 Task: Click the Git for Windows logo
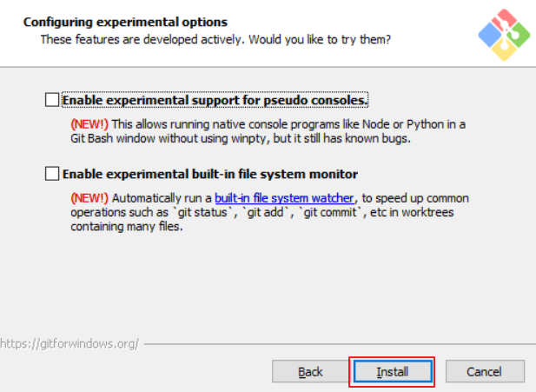(x=504, y=35)
